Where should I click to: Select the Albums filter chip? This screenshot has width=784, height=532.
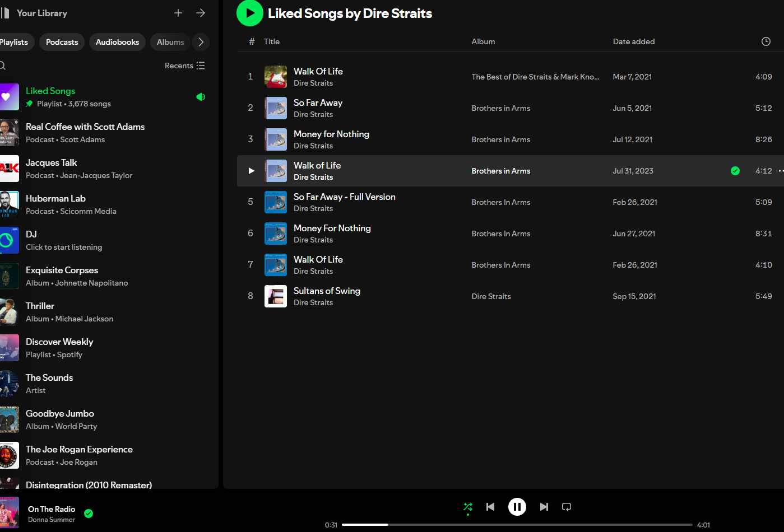(x=170, y=42)
